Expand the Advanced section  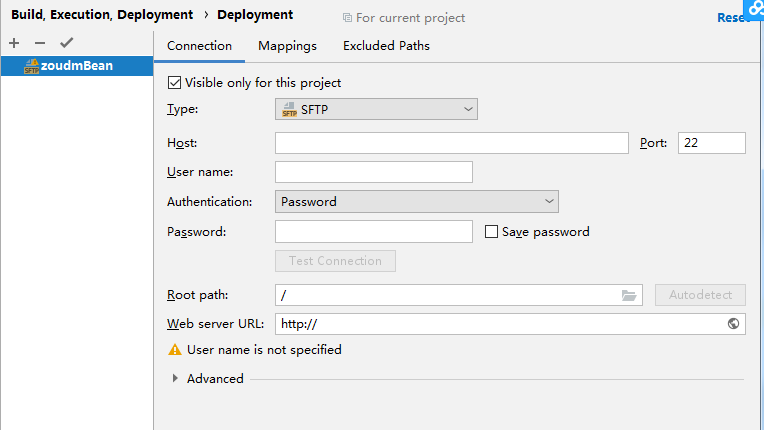[x=176, y=379]
